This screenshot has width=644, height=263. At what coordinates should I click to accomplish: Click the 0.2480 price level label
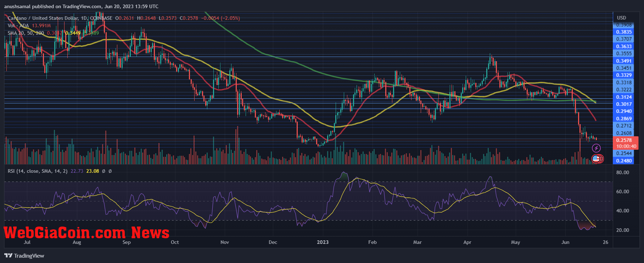click(624, 161)
